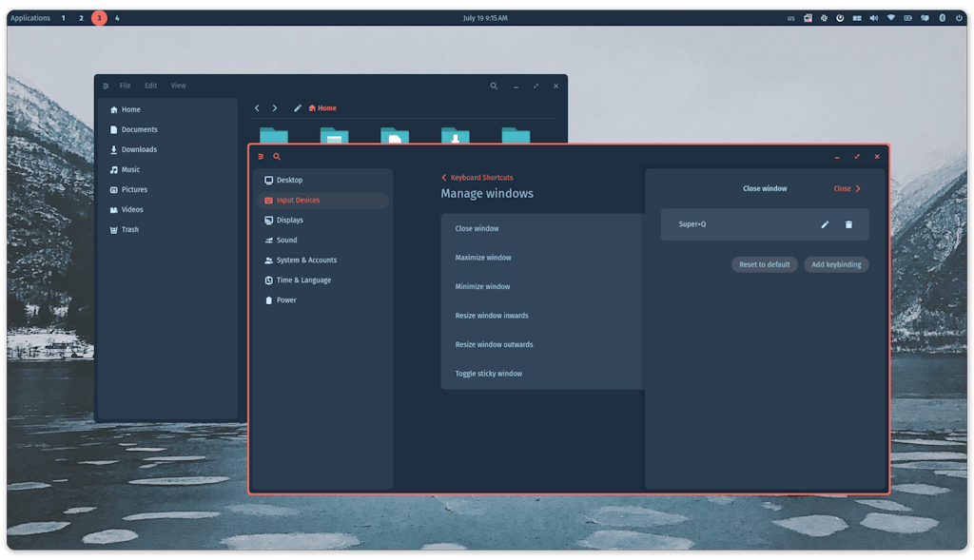The height and width of the screenshot is (560, 974).
Task: Delete the Super+Q keybinding with trash icon
Action: click(x=848, y=224)
